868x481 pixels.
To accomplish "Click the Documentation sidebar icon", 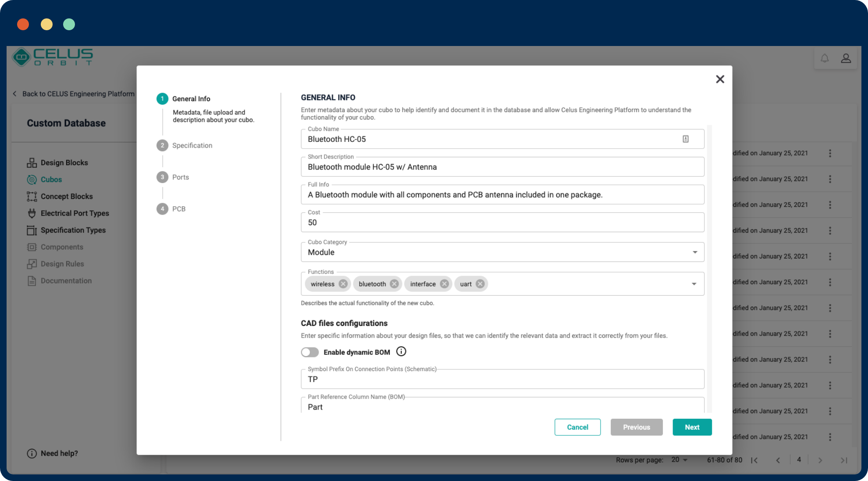I will pos(32,281).
